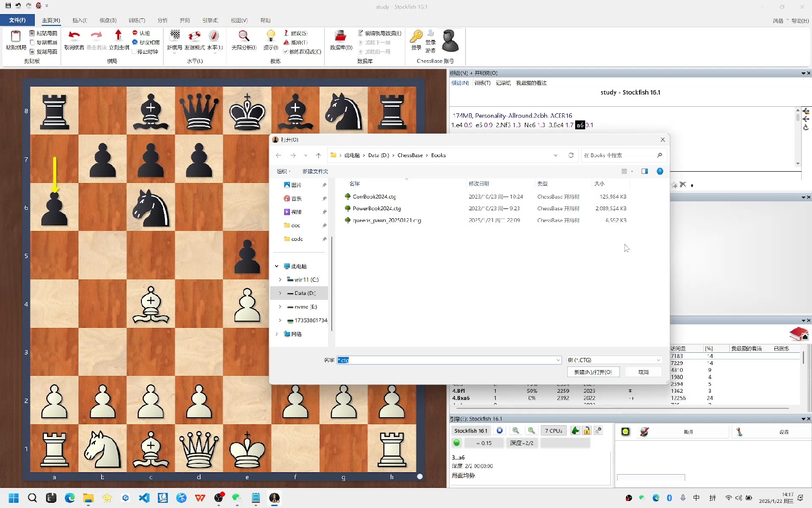The height and width of the screenshot is (508, 812).
Task: Click the 认输 resign icon
Action: point(135,33)
